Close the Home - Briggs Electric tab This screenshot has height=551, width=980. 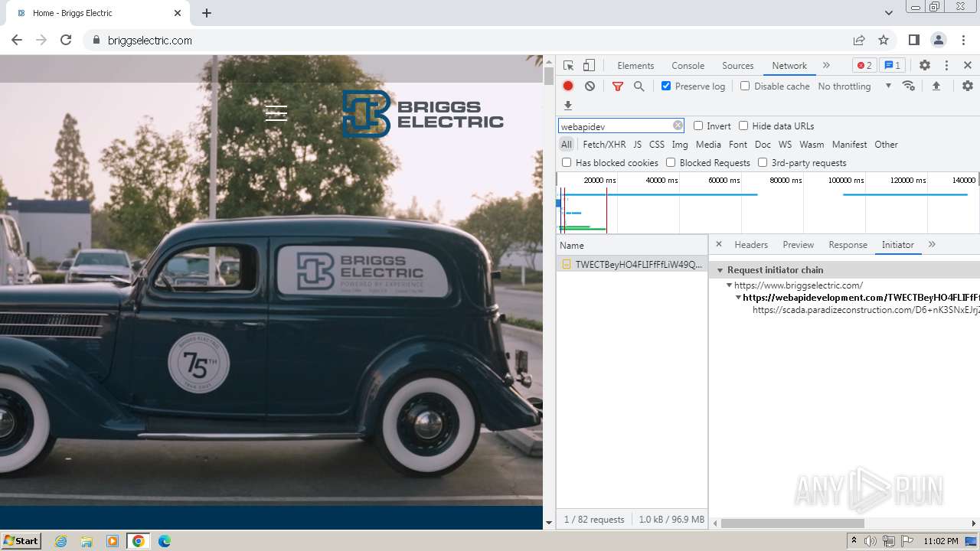pos(178,13)
